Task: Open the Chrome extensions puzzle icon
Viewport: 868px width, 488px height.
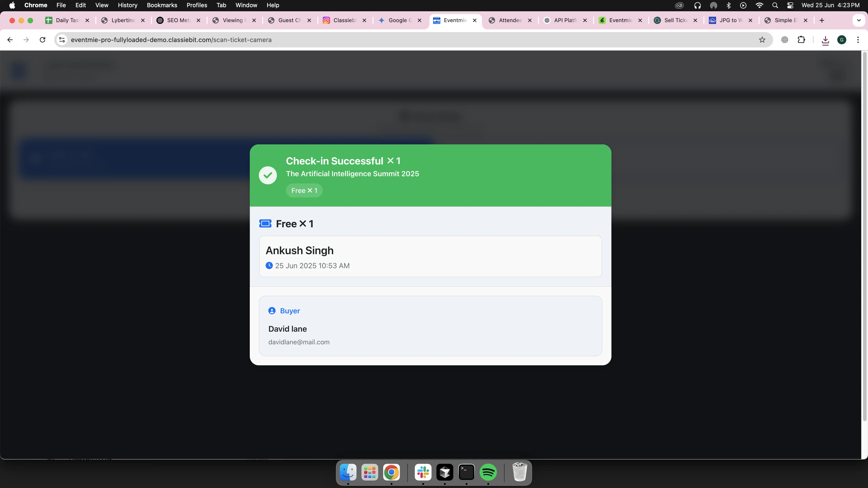Action: coord(801,40)
